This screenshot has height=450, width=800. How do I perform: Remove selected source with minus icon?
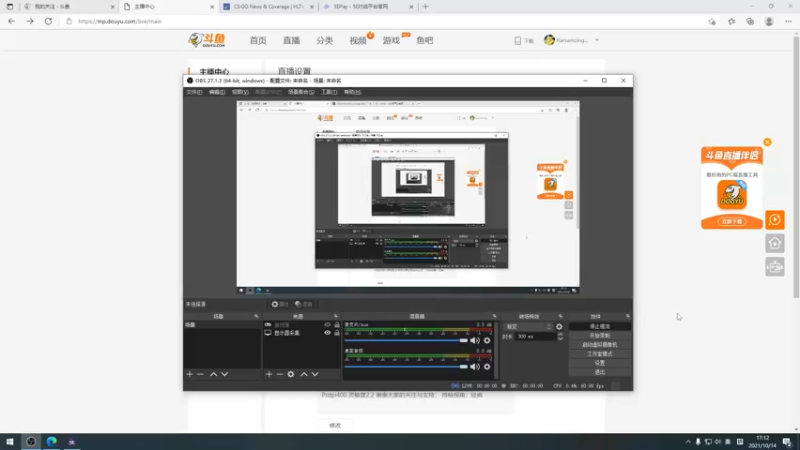[280, 374]
